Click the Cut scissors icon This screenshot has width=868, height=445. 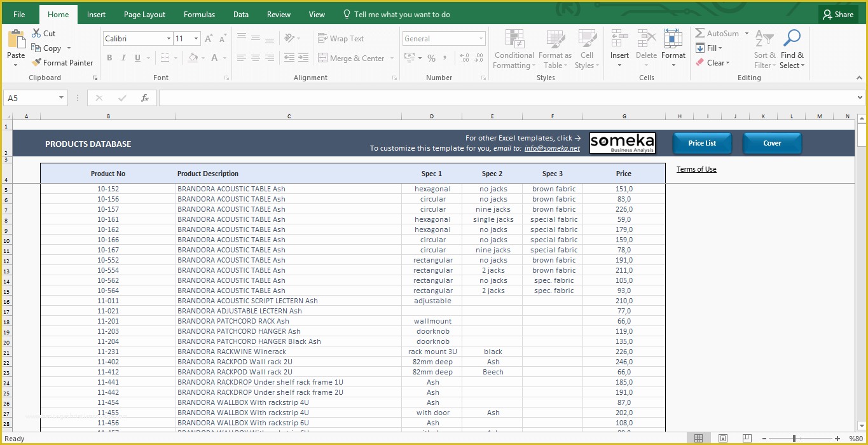36,33
